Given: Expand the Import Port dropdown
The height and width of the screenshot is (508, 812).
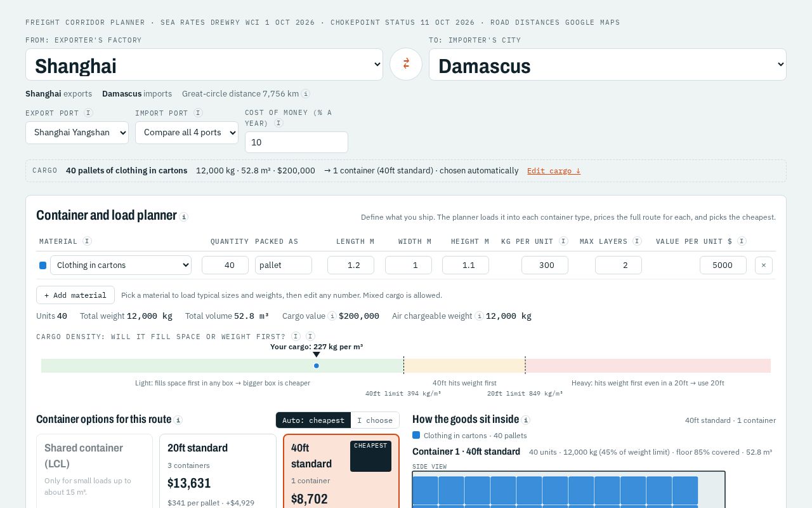Looking at the screenshot, I should click(187, 133).
